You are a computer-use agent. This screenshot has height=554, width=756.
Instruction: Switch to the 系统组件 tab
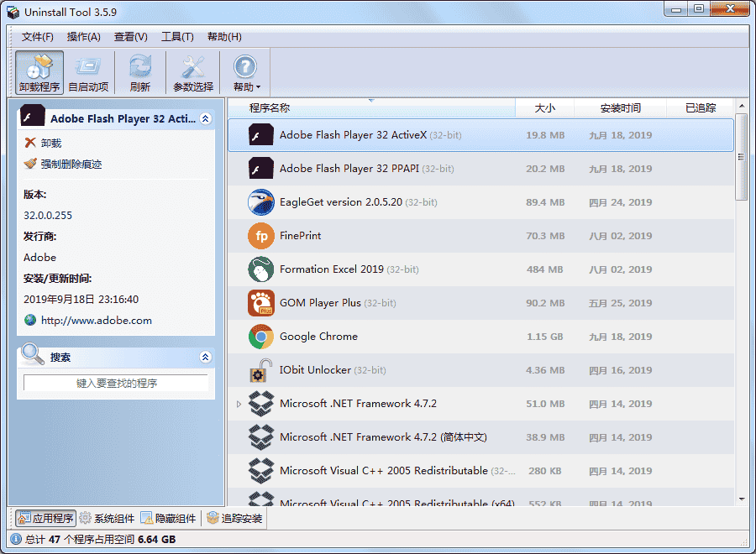click(x=107, y=519)
